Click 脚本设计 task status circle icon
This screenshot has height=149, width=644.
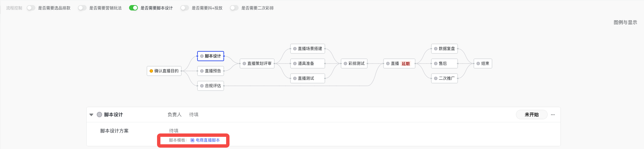(99, 115)
